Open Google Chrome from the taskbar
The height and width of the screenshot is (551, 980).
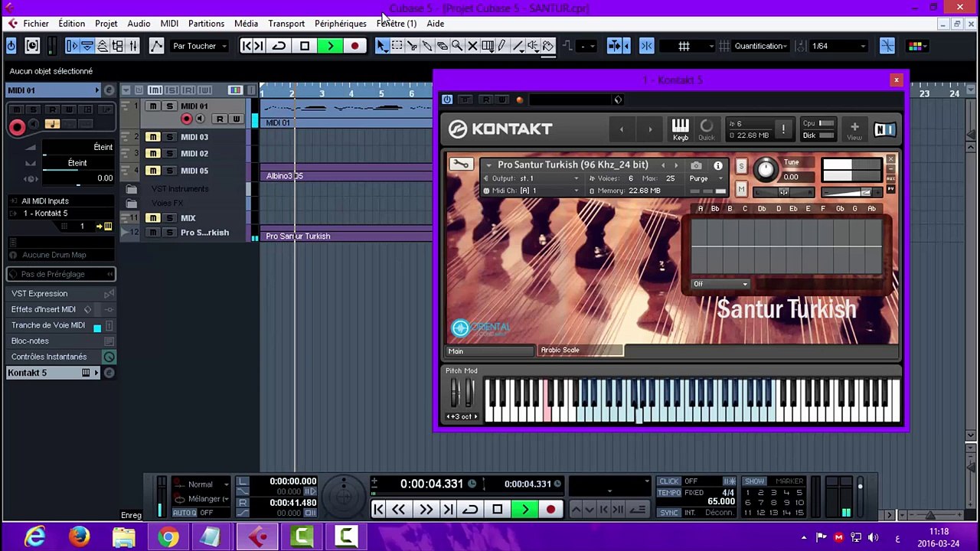pos(168,536)
